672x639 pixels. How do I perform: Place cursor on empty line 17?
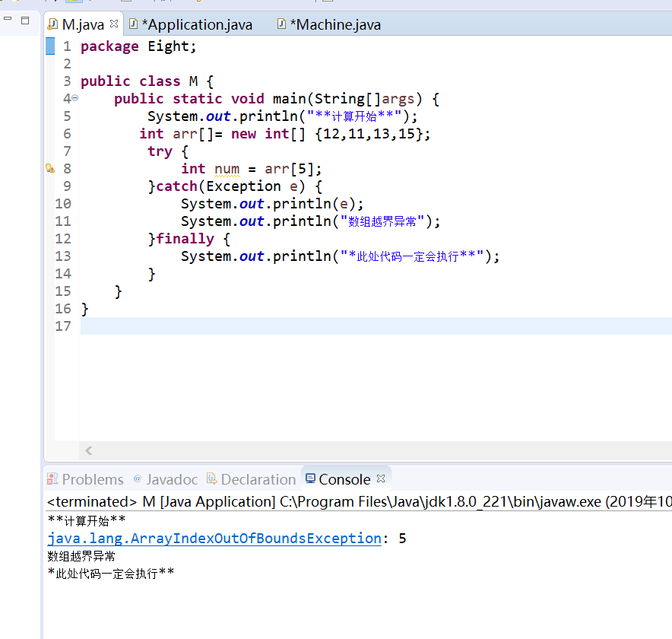tap(376, 326)
